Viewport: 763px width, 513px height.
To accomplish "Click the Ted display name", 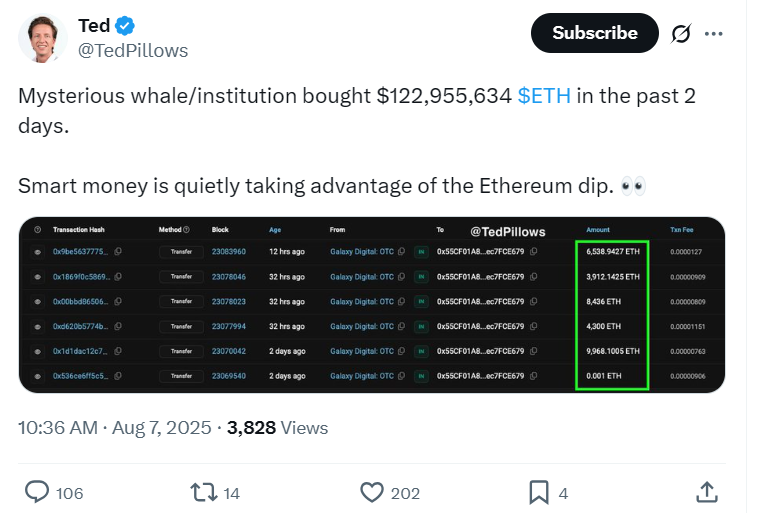I will [x=94, y=25].
